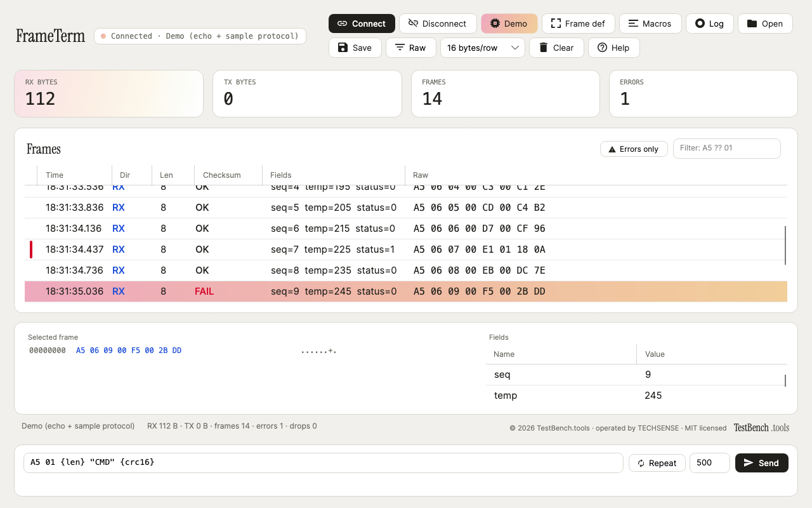Open the TestBench.tools footer link
Screen dimensions: 812x508
point(762,427)
